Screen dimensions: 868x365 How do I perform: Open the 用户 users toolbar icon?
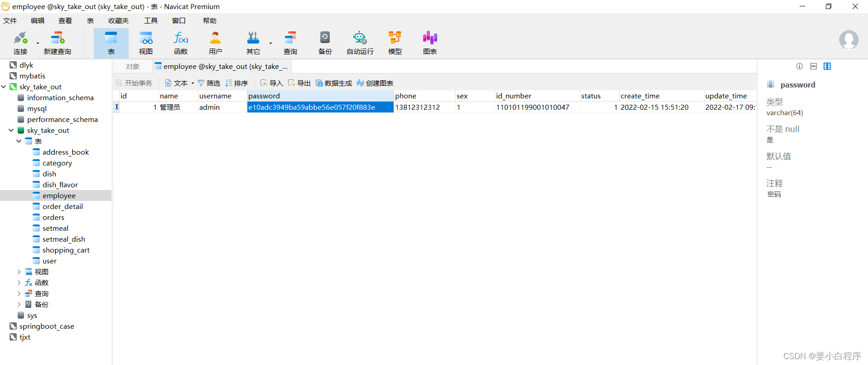click(x=216, y=43)
